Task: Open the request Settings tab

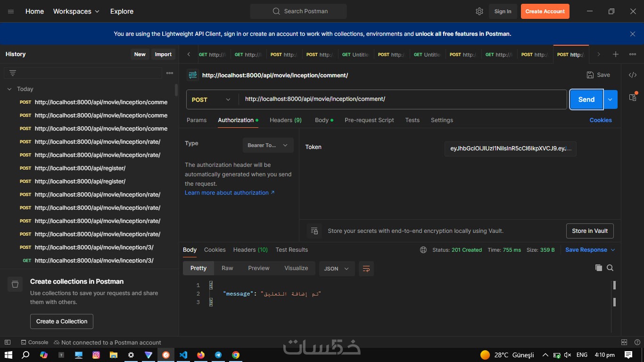Action: (x=442, y=120)
